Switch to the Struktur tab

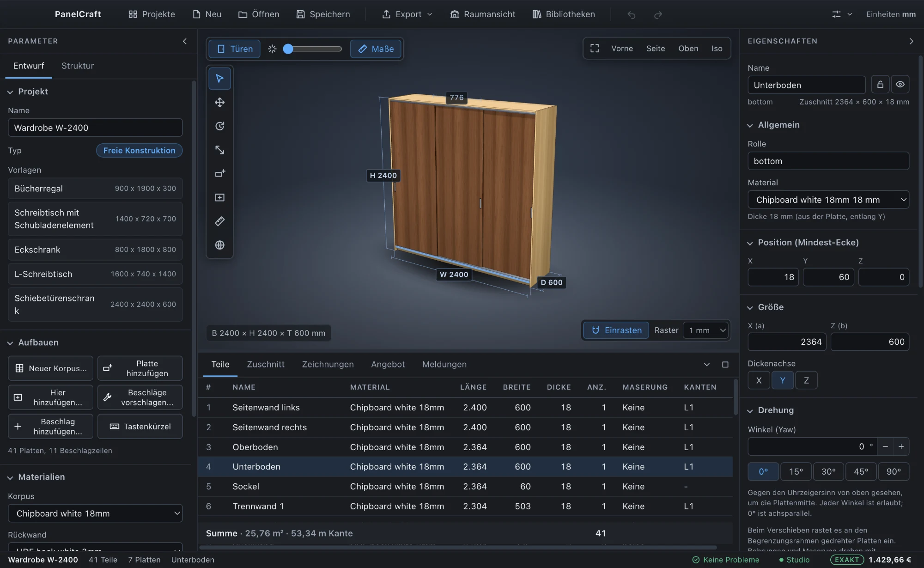point(78,66)
